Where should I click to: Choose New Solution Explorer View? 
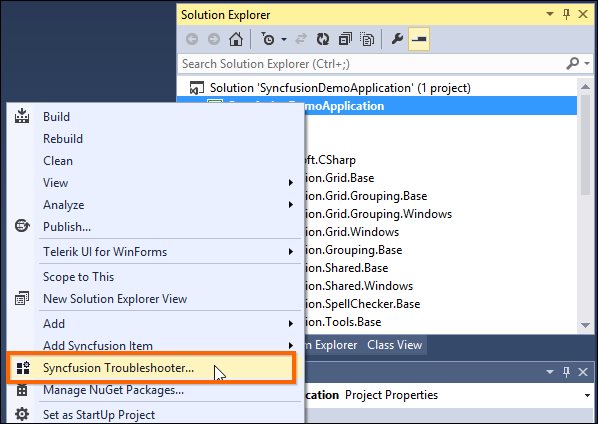point(115,299)
